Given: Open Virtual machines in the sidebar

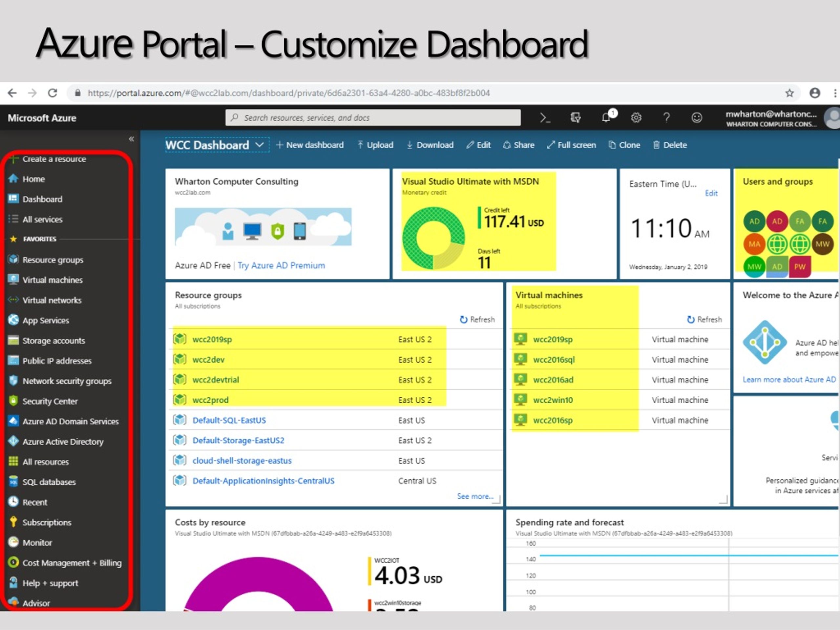Looking at the screenshot, I should tap(45, 280).
